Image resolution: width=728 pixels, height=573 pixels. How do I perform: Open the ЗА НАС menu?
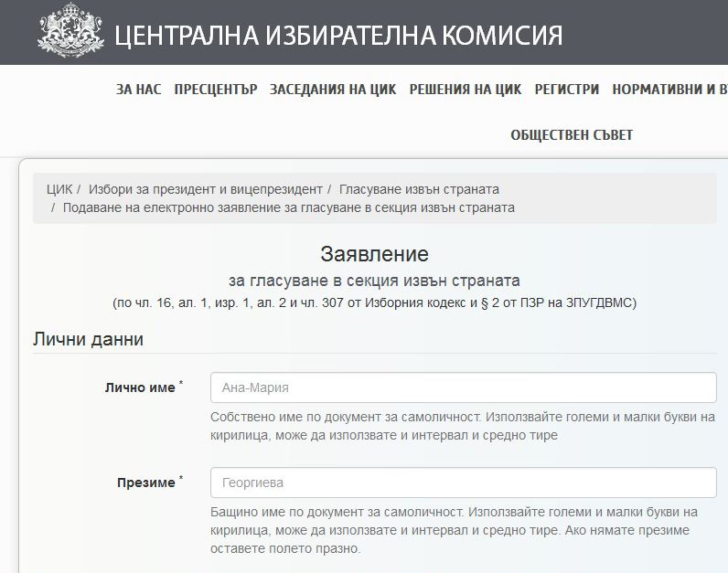(138, 90)
